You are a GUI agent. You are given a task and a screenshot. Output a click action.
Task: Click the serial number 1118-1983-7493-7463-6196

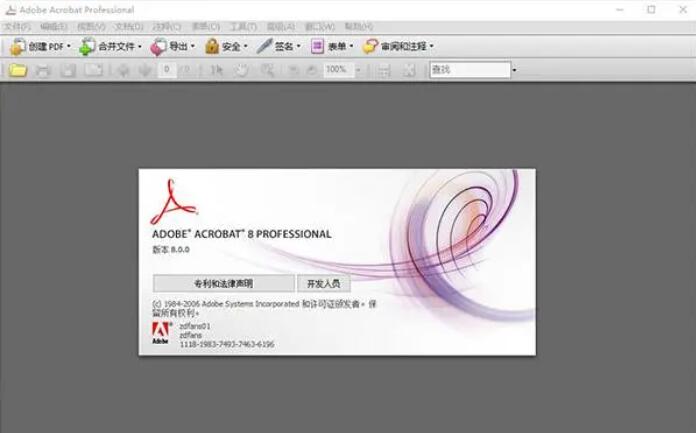(x=227, y=344)
